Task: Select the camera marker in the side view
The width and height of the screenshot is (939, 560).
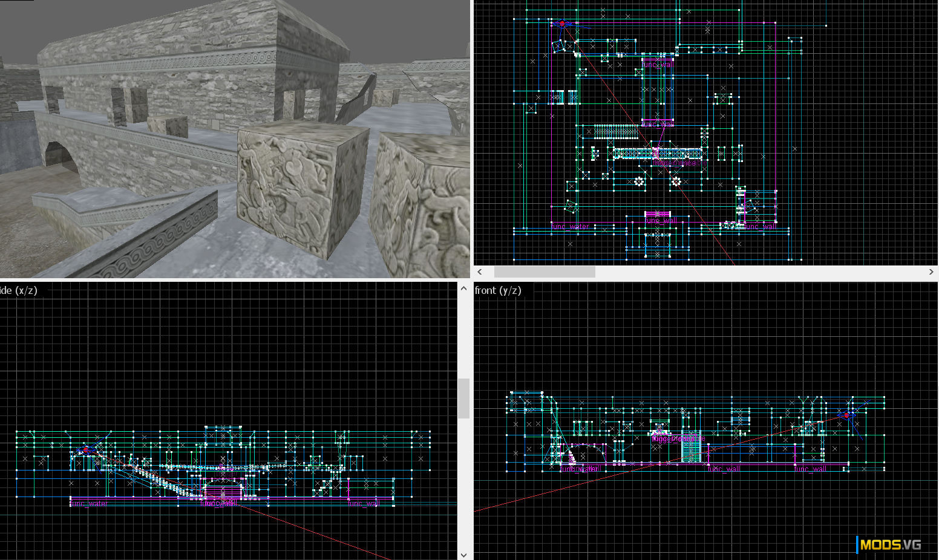Action: (x=85, y=449)
